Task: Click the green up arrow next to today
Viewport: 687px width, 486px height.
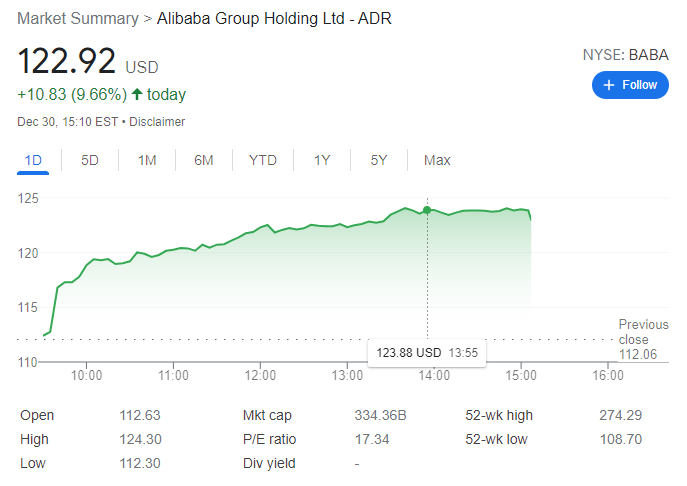Action: [x=137, y=95]
